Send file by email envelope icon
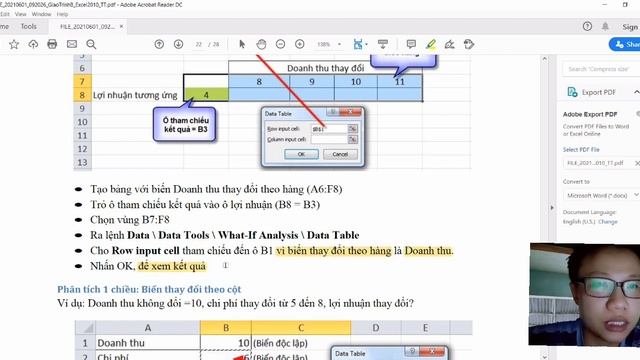The image size is (640, 360). coord(72,44)
